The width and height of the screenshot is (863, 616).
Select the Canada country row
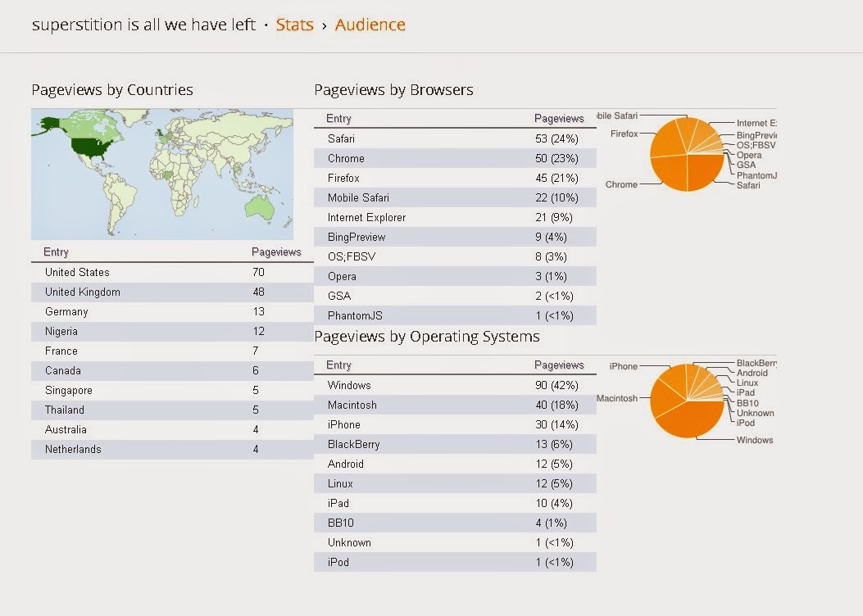coord(172,371)
